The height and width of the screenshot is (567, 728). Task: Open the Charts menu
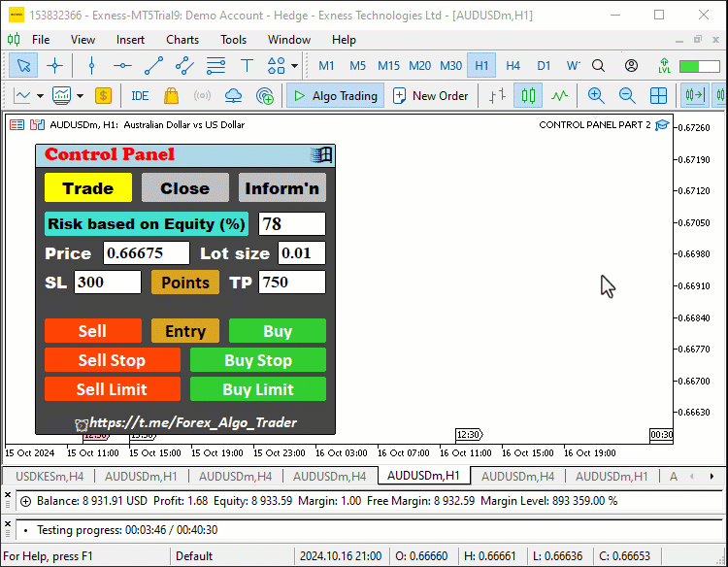[182, 40]
